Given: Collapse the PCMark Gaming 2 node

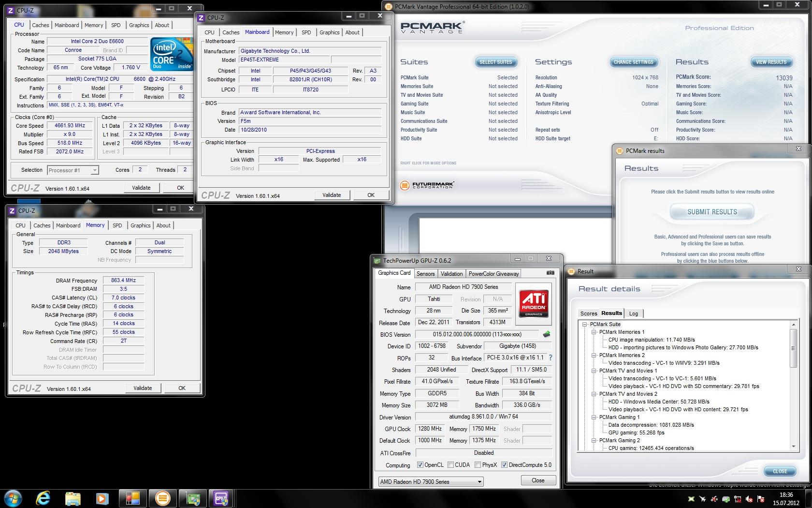Looking at the screenshot, I should 594,440.
